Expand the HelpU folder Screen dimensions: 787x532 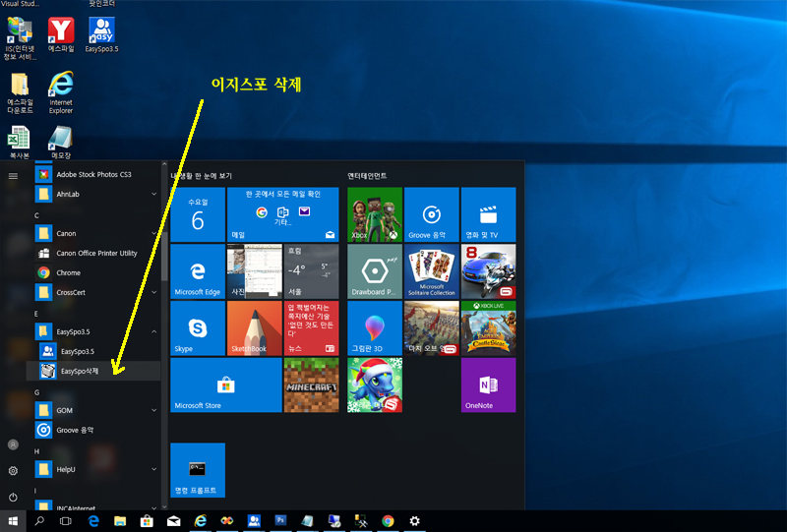click(x=153, y=469)
